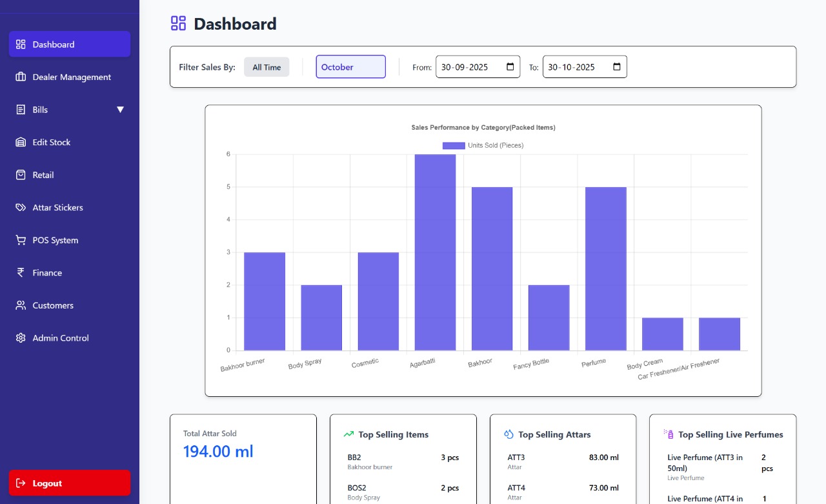
Task: Choose the October month filter
Action: pyautogui.click(x=350, y=67)
